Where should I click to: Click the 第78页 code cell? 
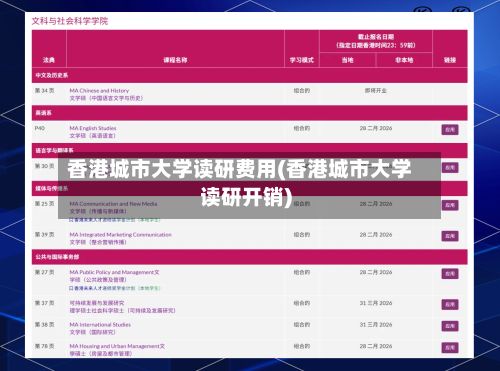[x=44, y=346]
